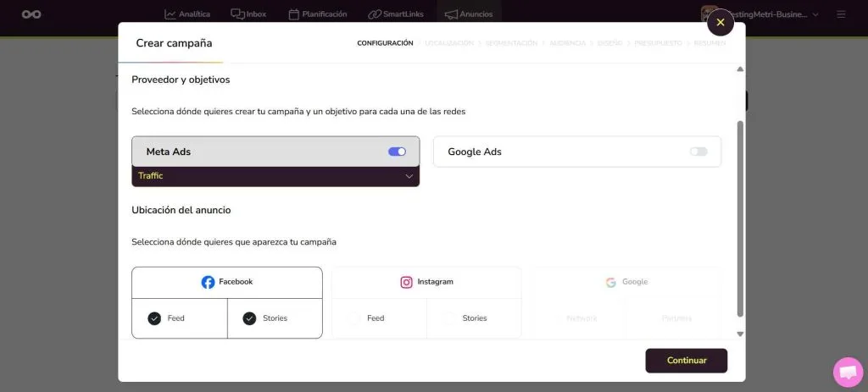Click the Google Ads provider card
Viewport: 868px width, 392px height.
576,152
